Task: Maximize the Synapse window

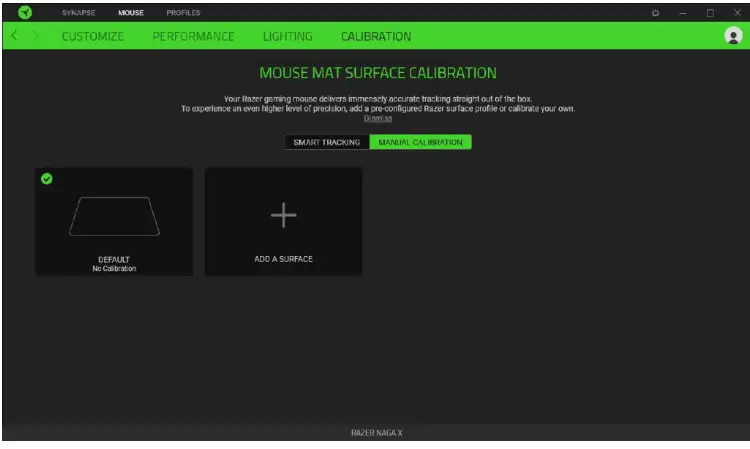Action: pyautogui.click(x=710, y=13)
